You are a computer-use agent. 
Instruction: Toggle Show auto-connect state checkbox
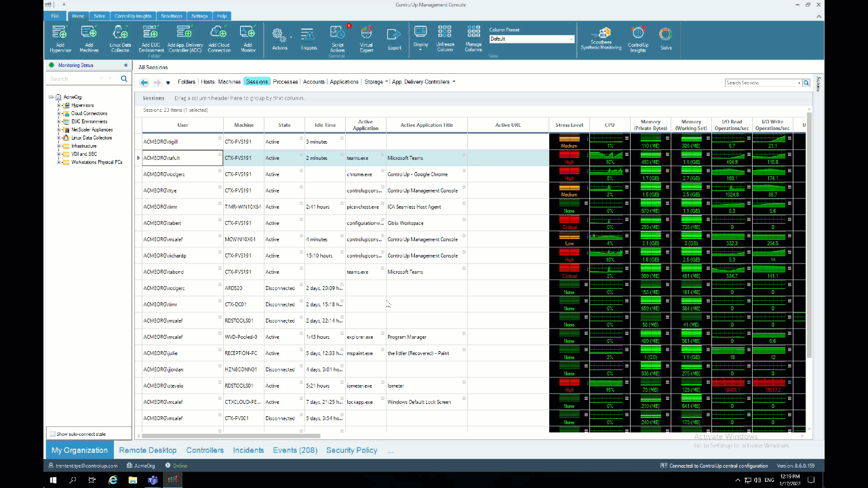(52, 434)
